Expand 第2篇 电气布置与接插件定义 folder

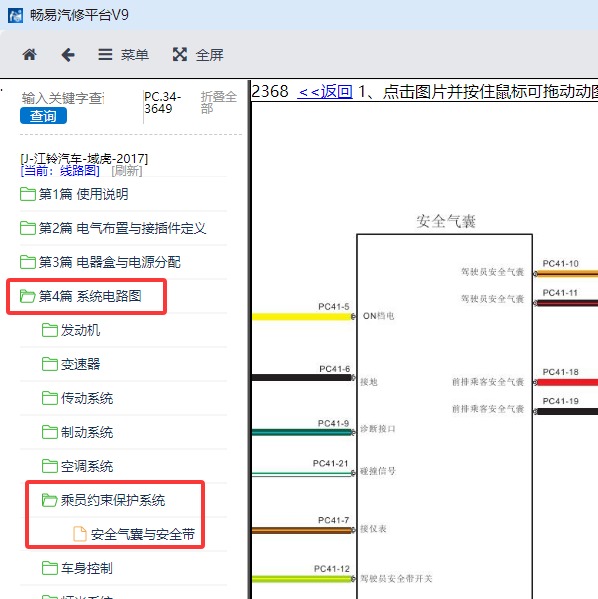[122, 228]
